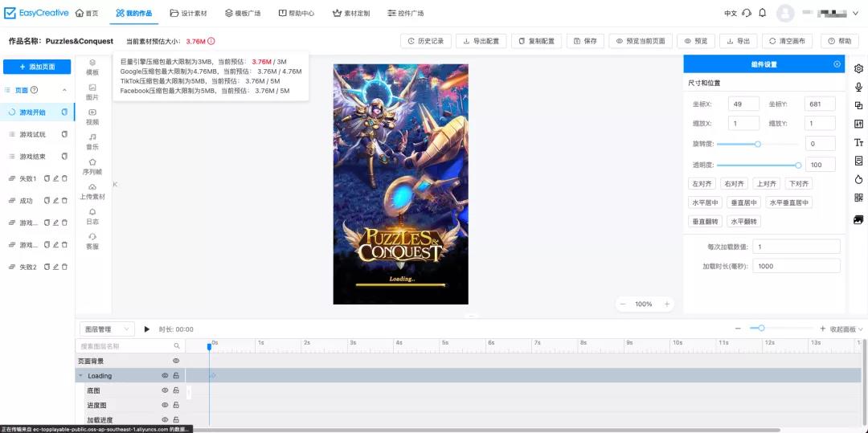Open the 日志 log panel
The width and height of the screenshot is (868, 433).
[92, 216]
